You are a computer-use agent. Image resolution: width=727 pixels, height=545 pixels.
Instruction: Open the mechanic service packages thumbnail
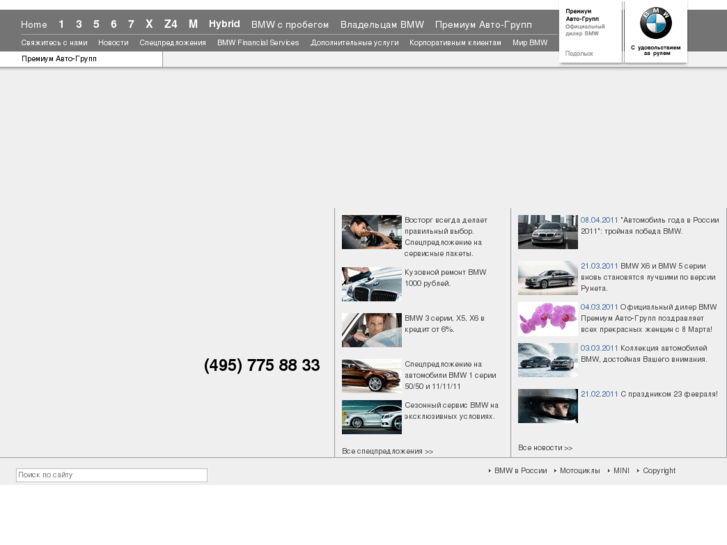372,232
